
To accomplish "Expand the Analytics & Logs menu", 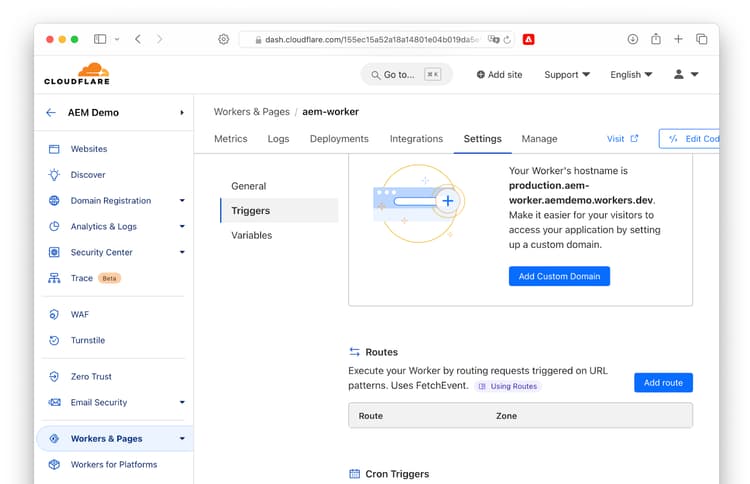I will pyautogui.click(x=182, y=227).
